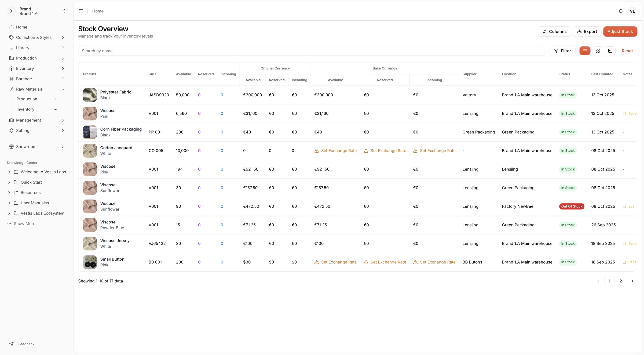Click the Reset link
Screen dimensions: 644x355
pos(627,51)
